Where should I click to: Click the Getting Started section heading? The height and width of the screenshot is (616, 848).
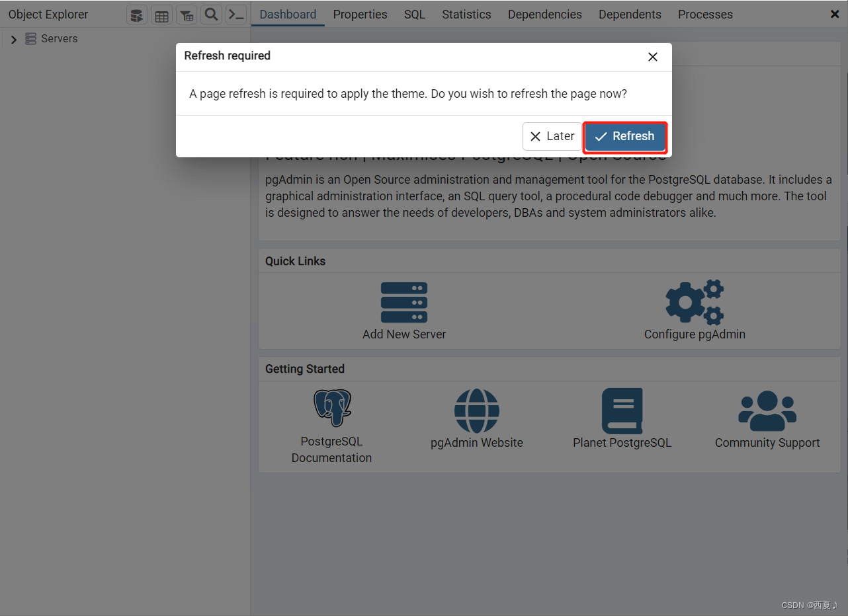click(x=305, y=369)
